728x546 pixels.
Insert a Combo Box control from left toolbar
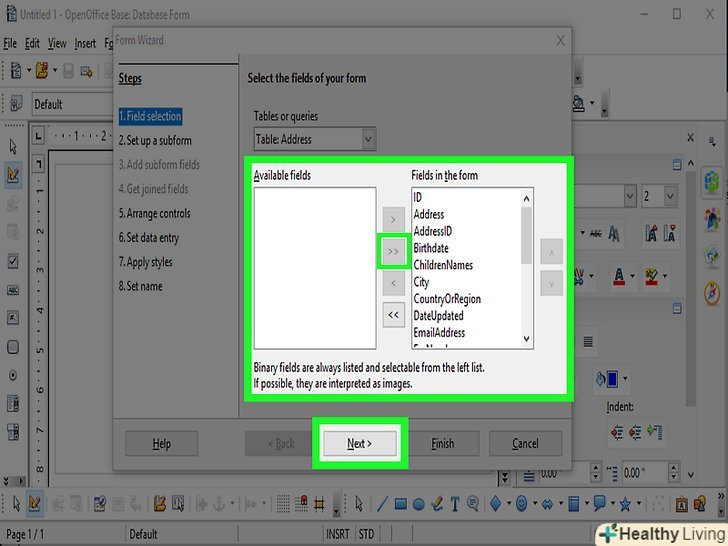pos(13,432)
